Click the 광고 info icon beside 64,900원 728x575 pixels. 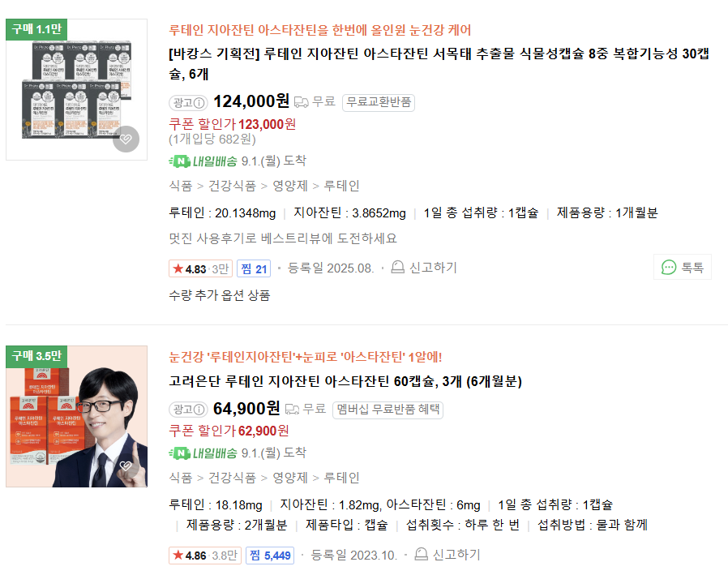pyautogui.click(x=199, y=410)
